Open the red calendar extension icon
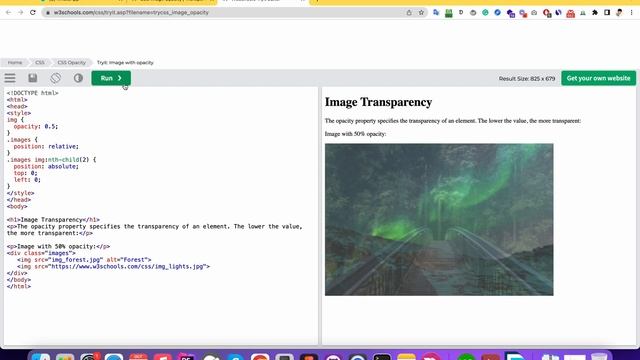Viewport: 640px width, 360px height. [x=571, y=13]
